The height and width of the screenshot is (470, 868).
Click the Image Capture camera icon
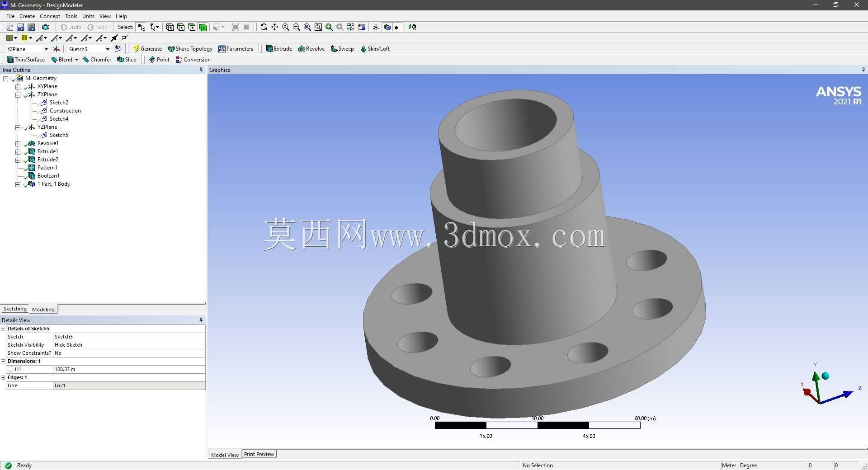click(46, 27)
